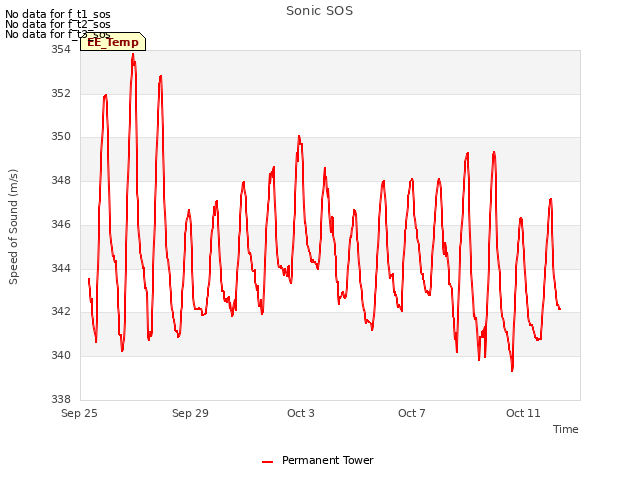Click the EE_Temp annotation label
Screen dimensions: 640x480
(x=113, y=42)
